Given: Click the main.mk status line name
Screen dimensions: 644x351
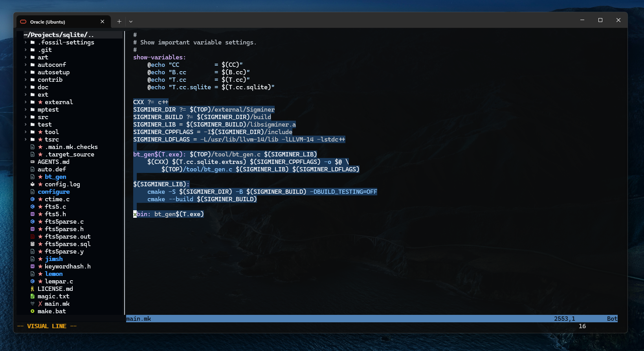Looking at the screenshot, I should [139, 319].
